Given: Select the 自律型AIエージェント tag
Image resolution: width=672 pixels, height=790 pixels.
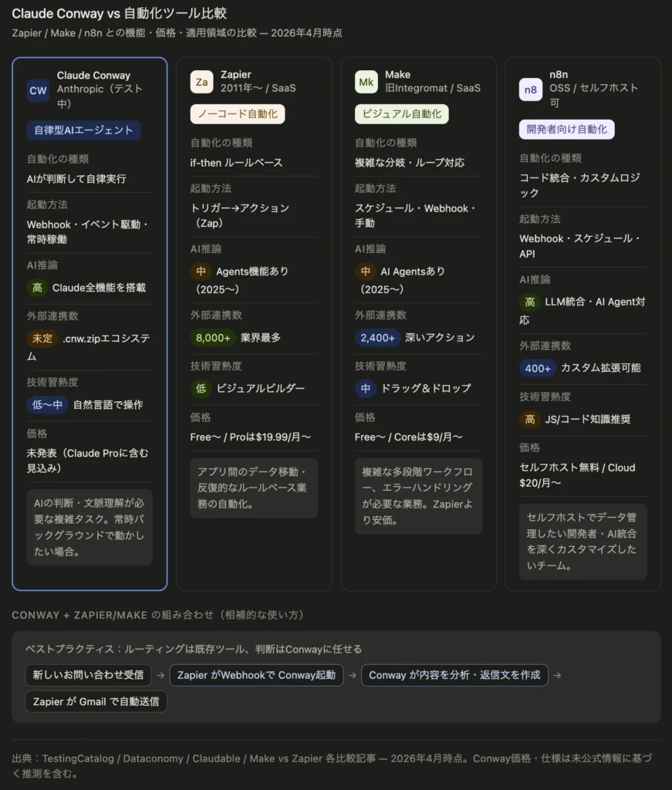Looking at the screenshot, I should pos(83,130).
